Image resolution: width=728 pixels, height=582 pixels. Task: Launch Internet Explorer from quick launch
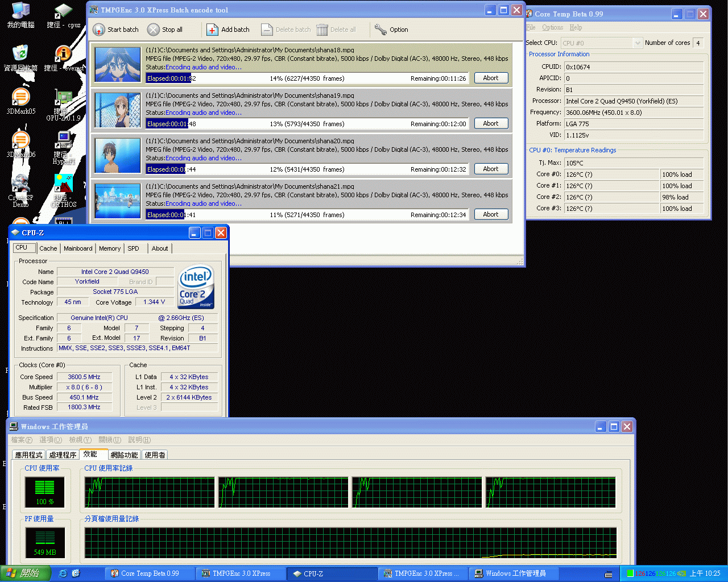tap(63, 573)
